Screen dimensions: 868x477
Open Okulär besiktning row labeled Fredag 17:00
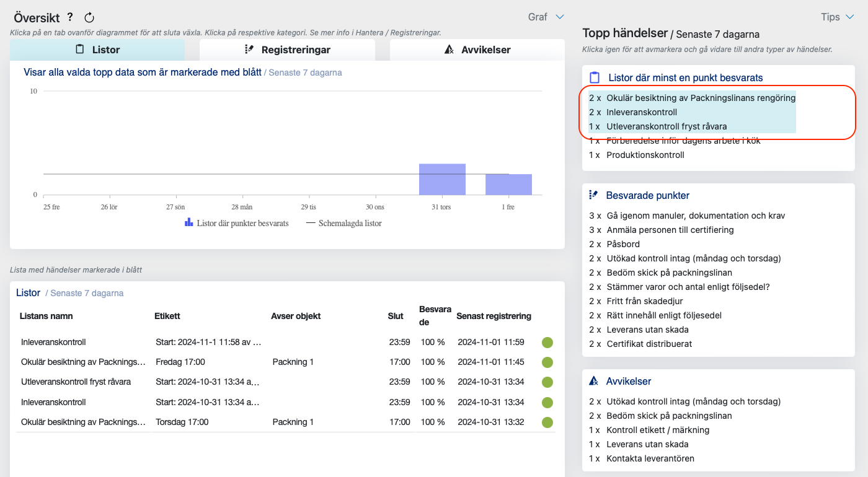[x=286, y=362]
